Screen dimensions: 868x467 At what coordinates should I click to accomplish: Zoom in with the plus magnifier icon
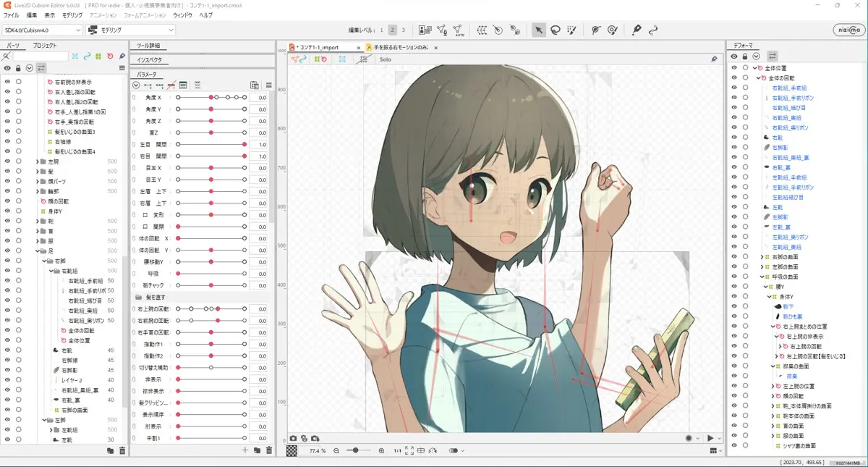click(381, 450)
